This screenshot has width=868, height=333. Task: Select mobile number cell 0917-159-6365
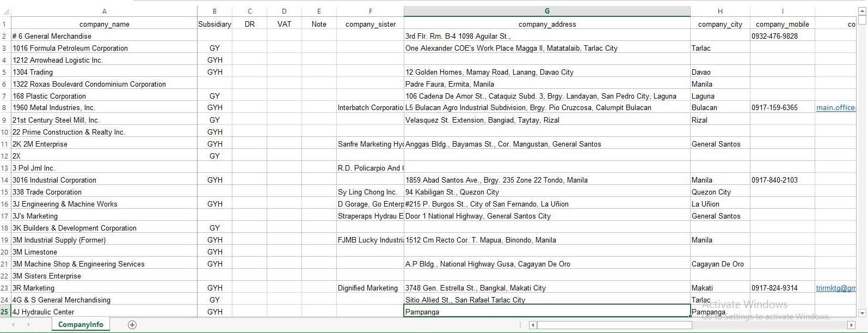[783, 108]
